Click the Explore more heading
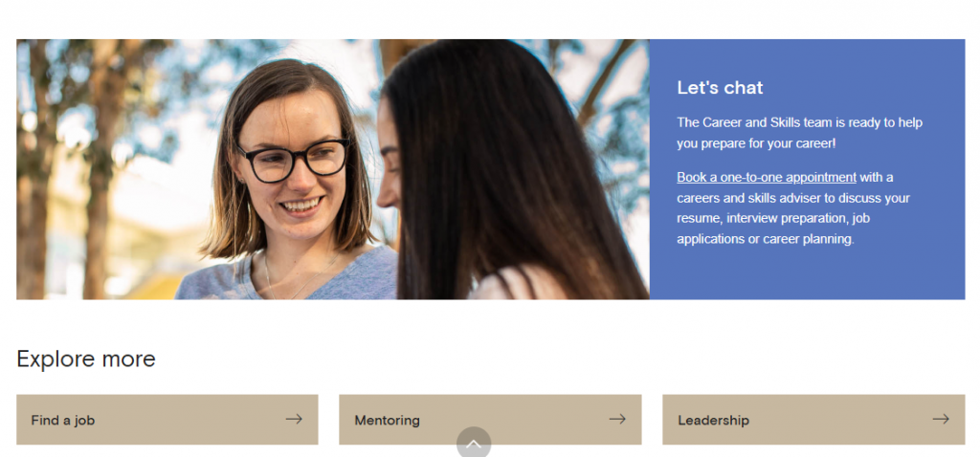Screen dimensions: 980x457 (x=85, y=359)
